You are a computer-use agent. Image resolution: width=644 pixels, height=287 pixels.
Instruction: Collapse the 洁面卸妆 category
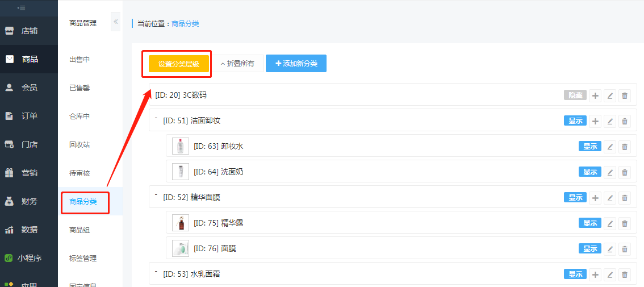point(156,118)
